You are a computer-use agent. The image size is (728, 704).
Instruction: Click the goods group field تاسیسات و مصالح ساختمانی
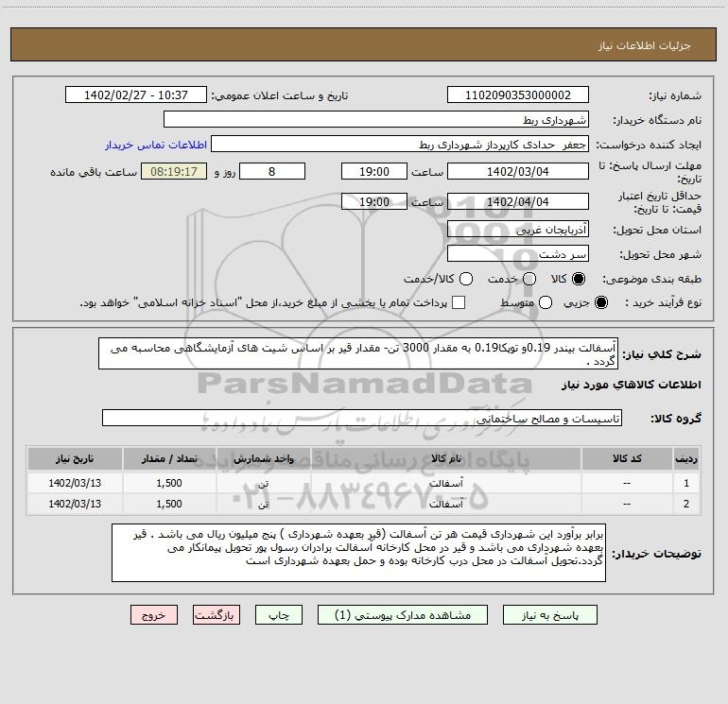pyautogui.click(x=362, y=418)
